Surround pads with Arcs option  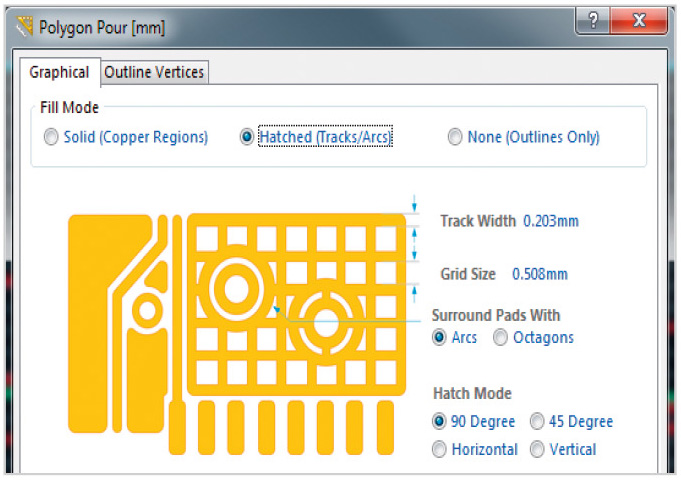[x=440, y=337]
